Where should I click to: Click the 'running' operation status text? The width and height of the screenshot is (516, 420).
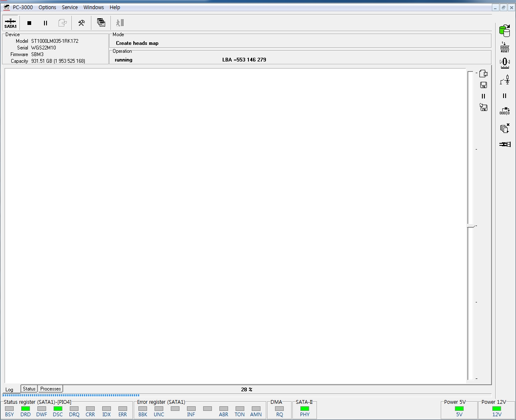tap(123, 60)
